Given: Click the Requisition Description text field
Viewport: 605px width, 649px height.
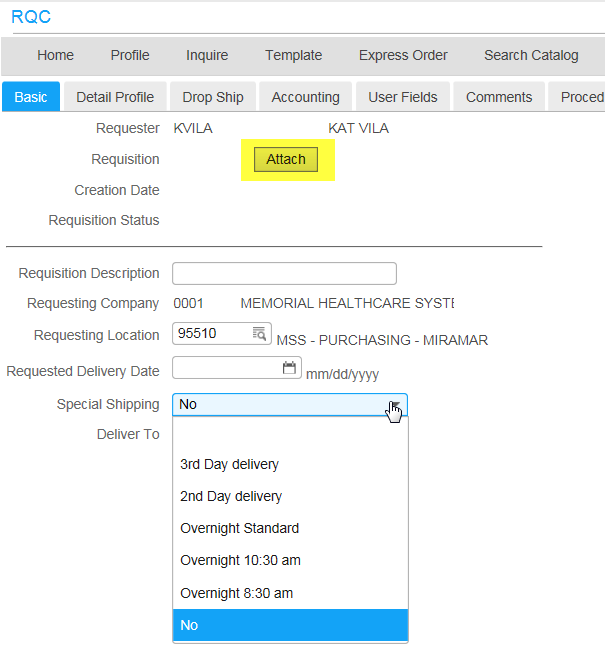Looking at the screenshot, I should point(285,273).
